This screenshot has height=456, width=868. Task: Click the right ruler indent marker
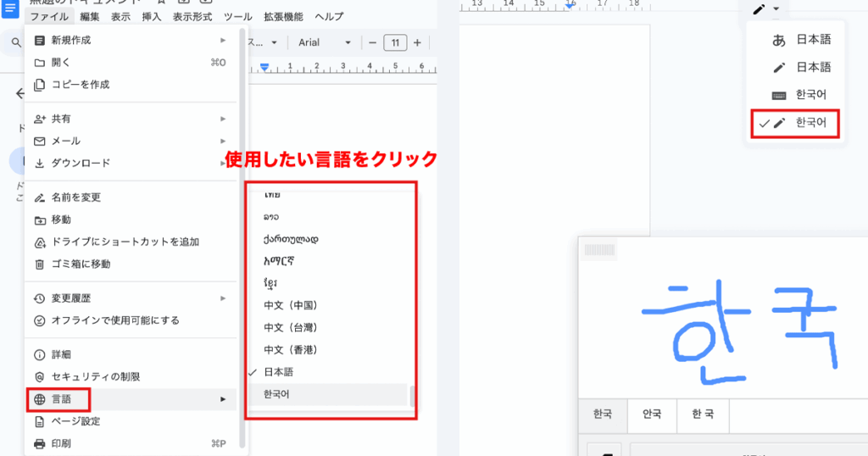[570, 5]
